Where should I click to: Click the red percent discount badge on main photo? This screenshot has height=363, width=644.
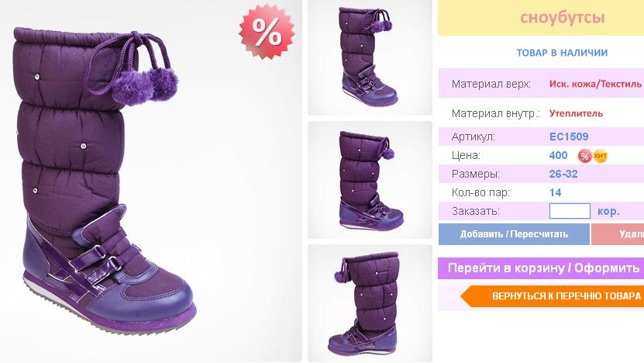(267, 32)
